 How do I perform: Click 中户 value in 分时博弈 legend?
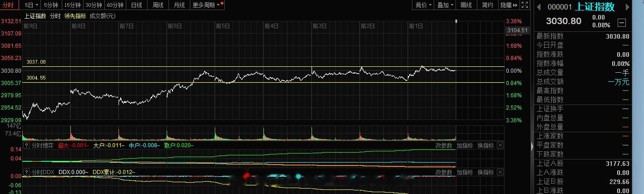144,146
